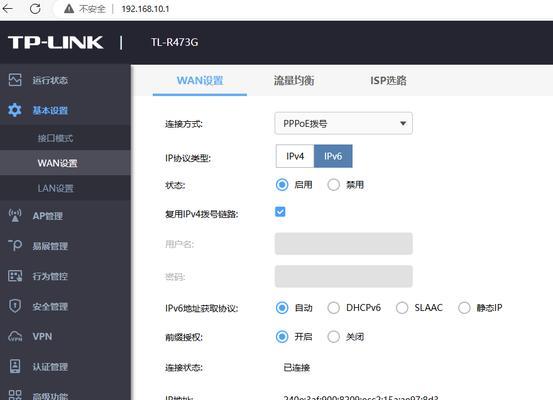
Task: Select DHCPv6 address protocol
Action: (x=334, y=308)
